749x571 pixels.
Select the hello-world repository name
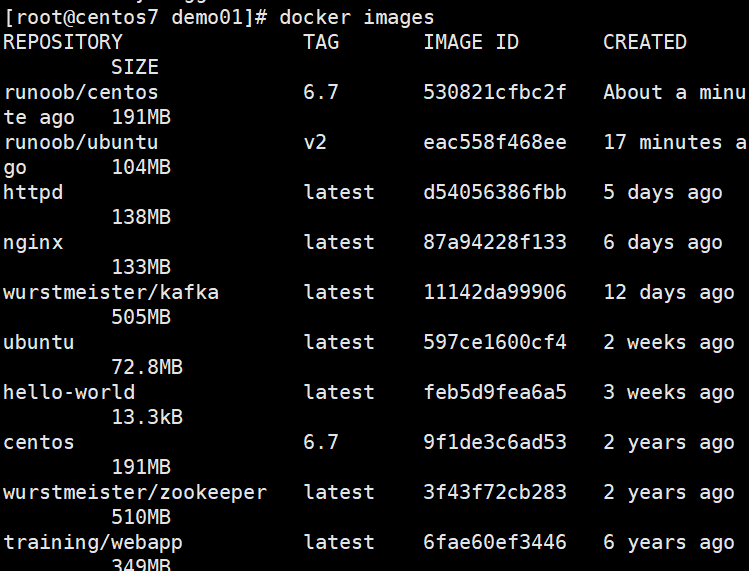(69, 392)
